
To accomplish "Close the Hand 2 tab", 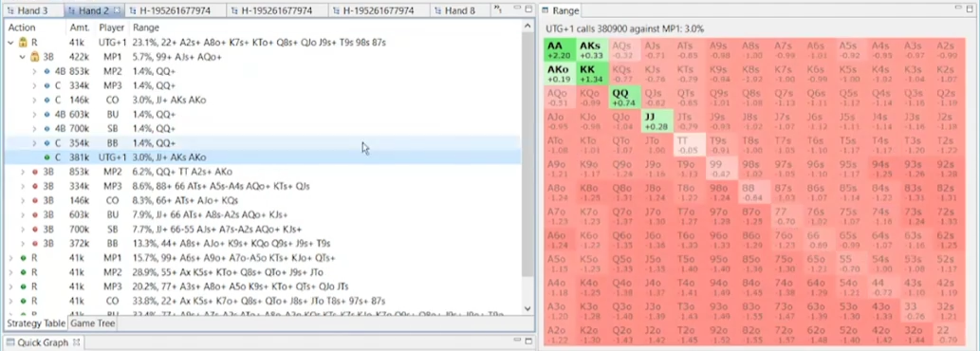I will coord(117,10).
